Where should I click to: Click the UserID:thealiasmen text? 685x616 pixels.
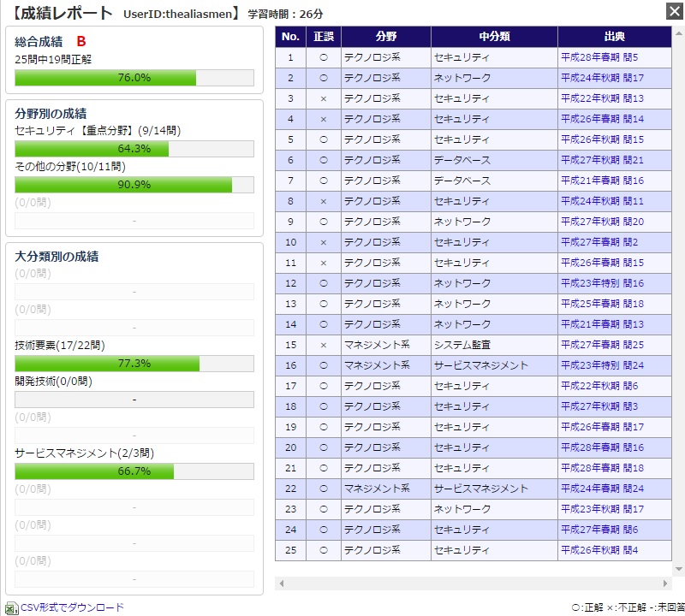(x=177, y=14)
